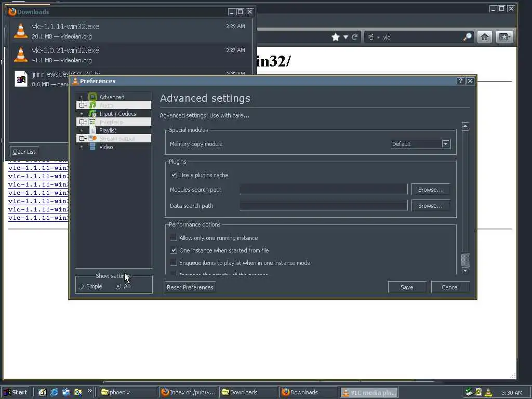This screenshot has height=399, width=532.
Task: Expand the Advanced tree node
Action: [82, 97]
